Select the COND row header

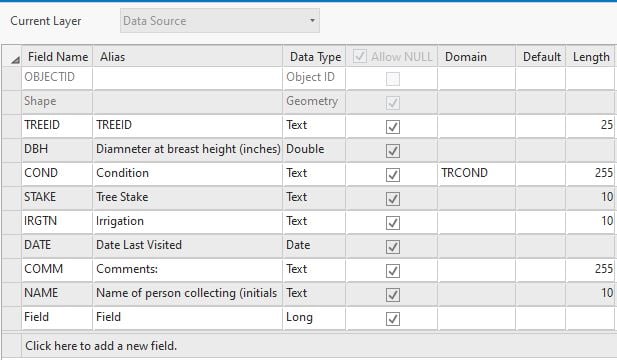click(12, 174)
